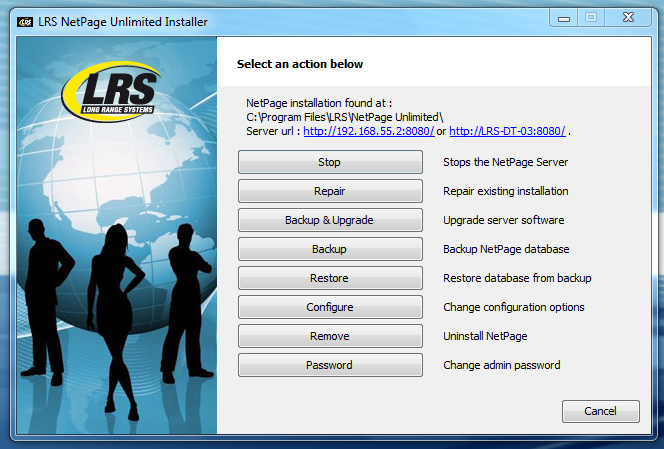The width and height of the screenshot is (664, 449).
Task: Click the C:\Program Files\LRS\NetPage Unlimited\ path
Action: 345,117
